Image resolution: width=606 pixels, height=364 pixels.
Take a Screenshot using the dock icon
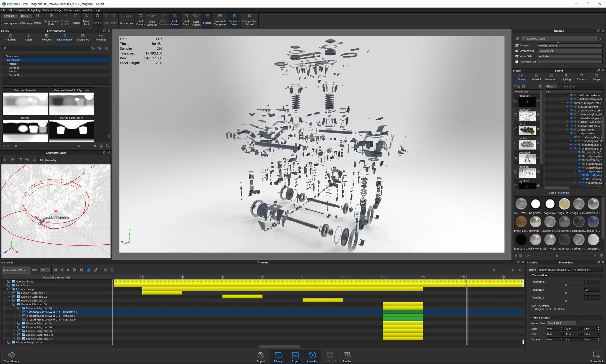point(596,356)
